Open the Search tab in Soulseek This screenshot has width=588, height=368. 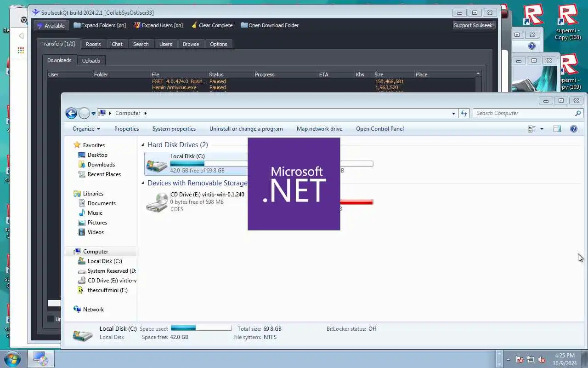(141, 44)
